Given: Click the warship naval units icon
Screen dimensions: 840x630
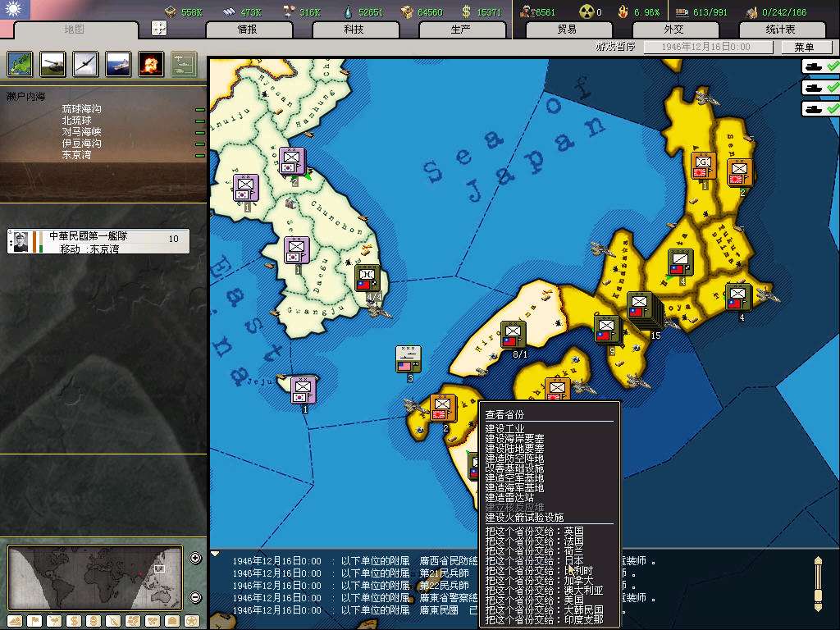Looking at the screenshot, I should pyautogui.click(x=118, y=64).
